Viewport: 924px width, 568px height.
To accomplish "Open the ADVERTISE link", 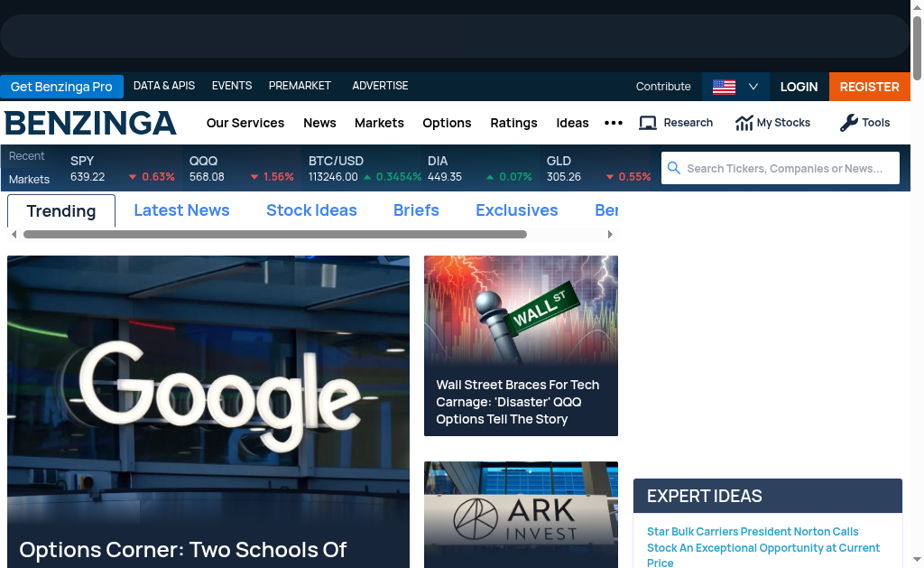I will coord(380,86).
